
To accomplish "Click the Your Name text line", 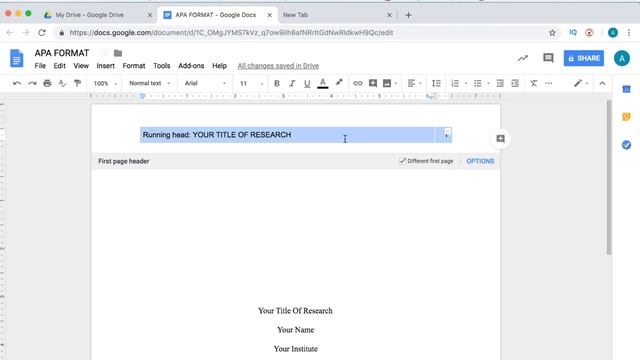I will [x=296, y=330].
